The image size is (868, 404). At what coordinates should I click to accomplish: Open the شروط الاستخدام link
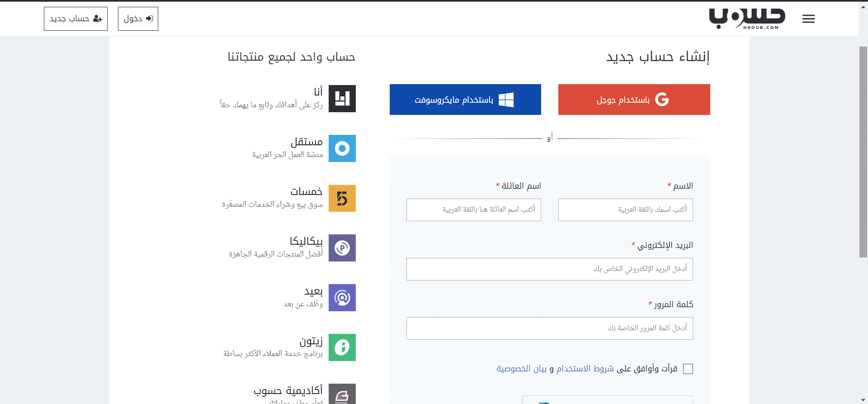tap(585, 369)
